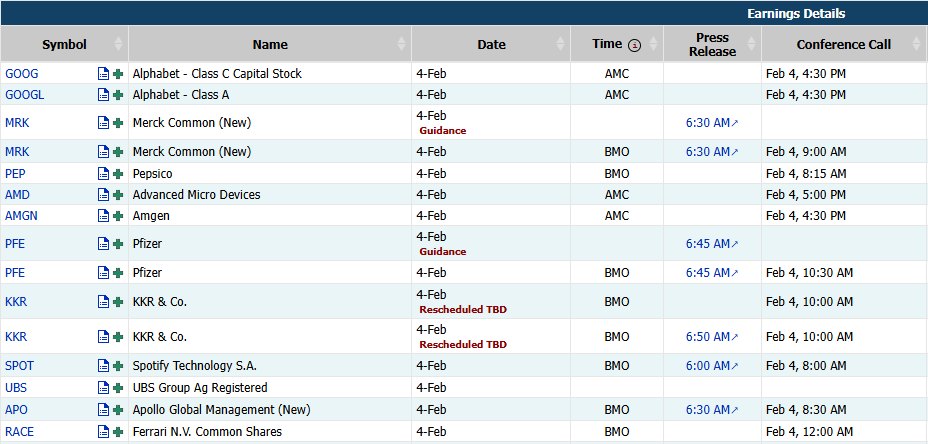This screenshot has width=928, height=444.
Task: Open the document icon in the UBS row
Action: tap(103, 388)
